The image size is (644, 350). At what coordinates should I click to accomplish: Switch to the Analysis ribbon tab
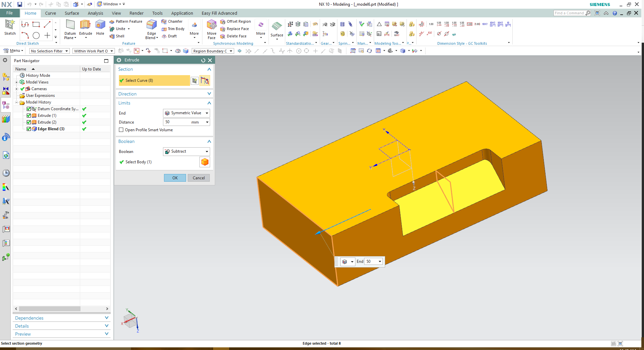96,13
